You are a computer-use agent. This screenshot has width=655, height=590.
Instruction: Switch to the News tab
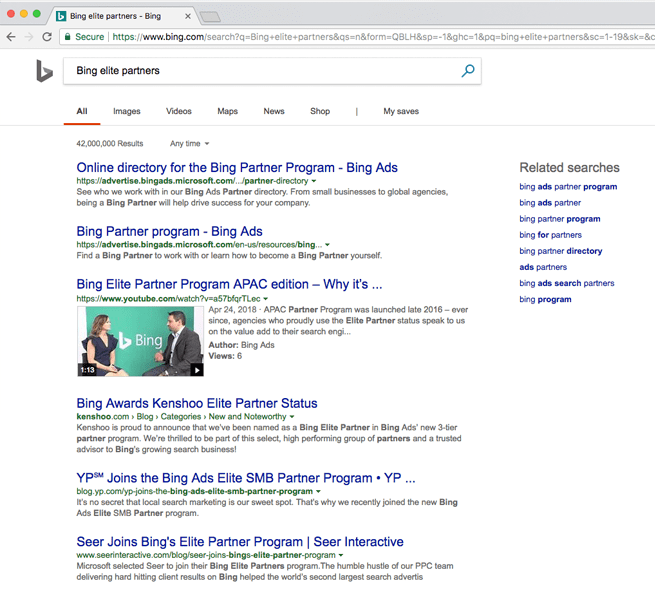(274, 111)
